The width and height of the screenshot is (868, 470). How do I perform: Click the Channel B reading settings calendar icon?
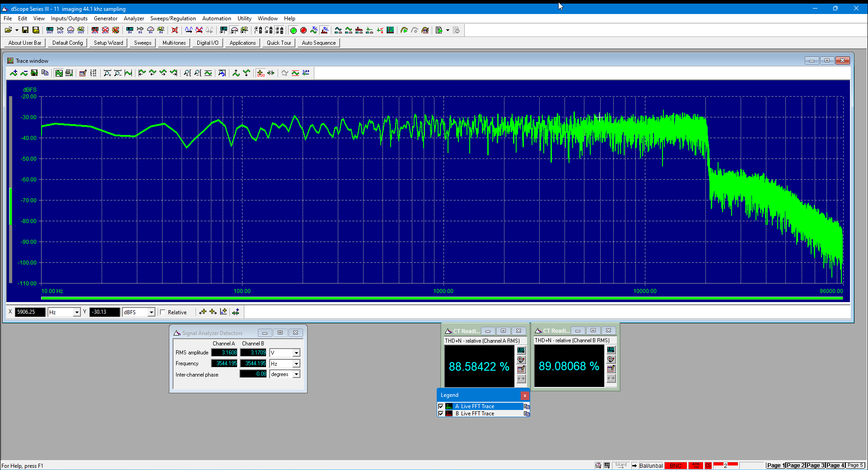coord(611,368)
